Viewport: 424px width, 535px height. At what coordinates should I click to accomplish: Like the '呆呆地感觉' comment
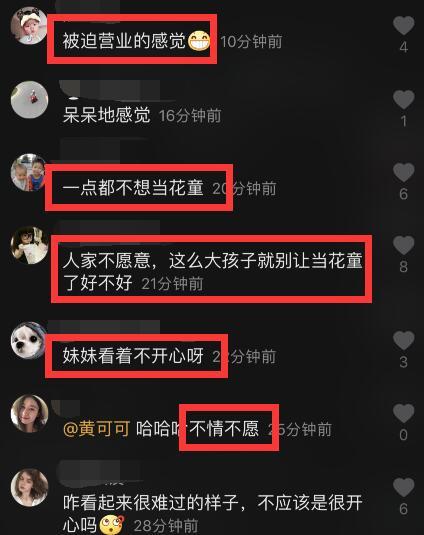click(404, 100)
